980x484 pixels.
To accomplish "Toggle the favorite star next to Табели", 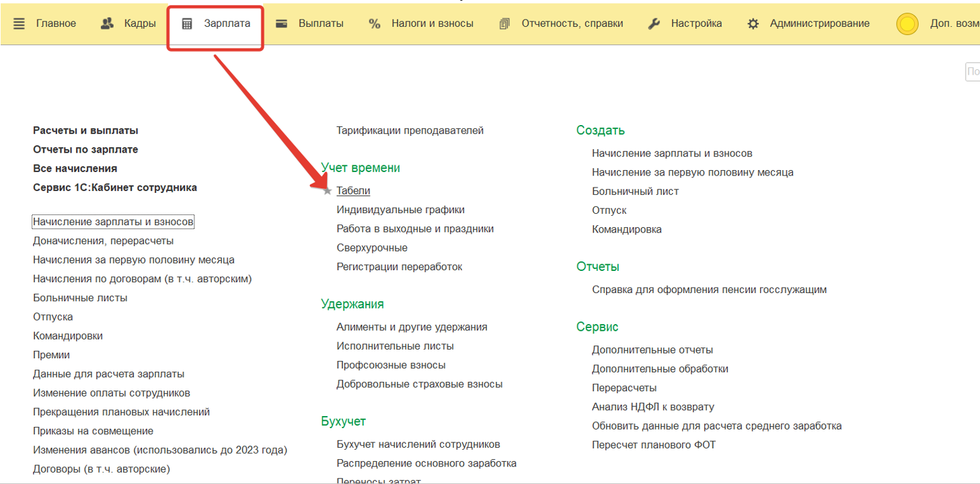I will [x=328, y=192].
